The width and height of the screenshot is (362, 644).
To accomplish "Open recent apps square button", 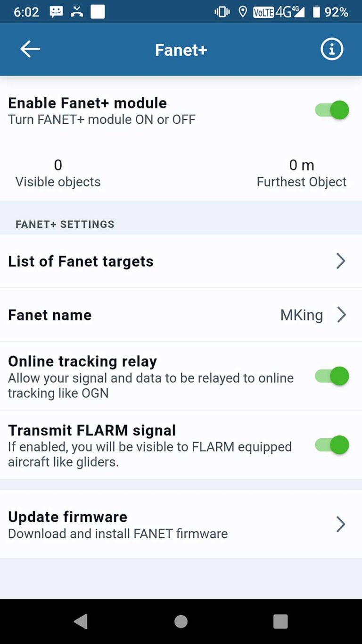I will 280,621.
